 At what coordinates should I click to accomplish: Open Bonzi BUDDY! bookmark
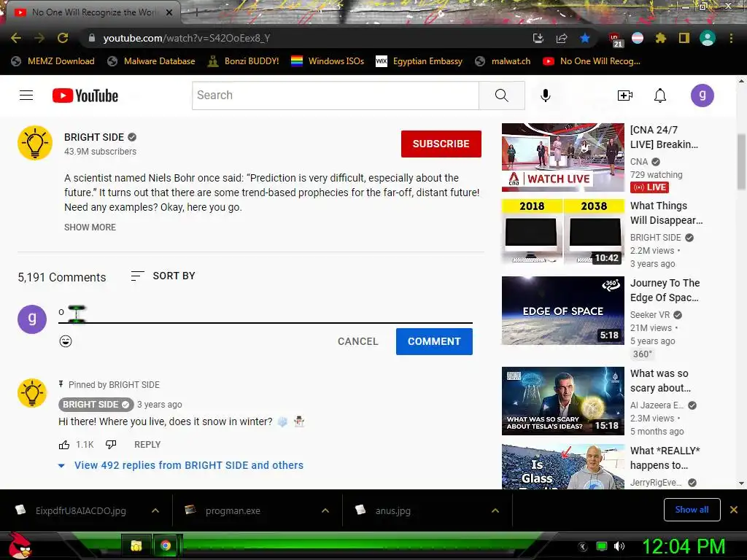(243, 61)
